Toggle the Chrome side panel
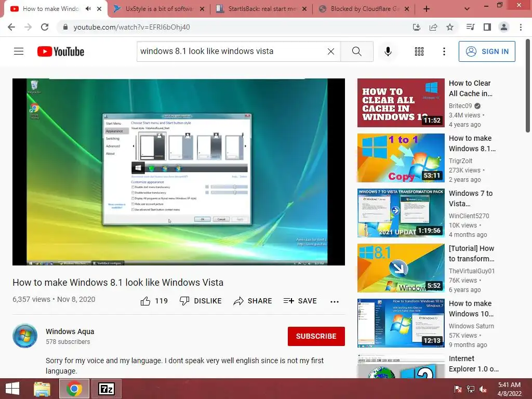Image resolution: width=532 pixels, height=399 pixels. point(487,27)
